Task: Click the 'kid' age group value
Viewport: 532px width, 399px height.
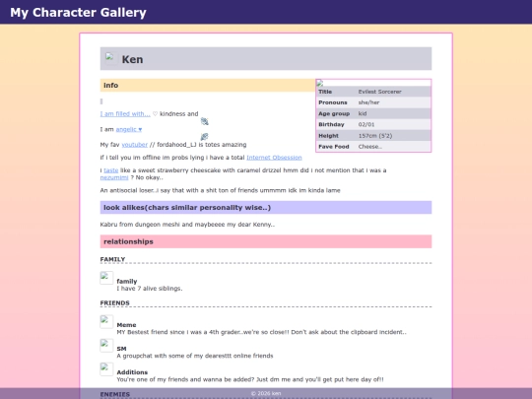Action: (x=363, y=113)
